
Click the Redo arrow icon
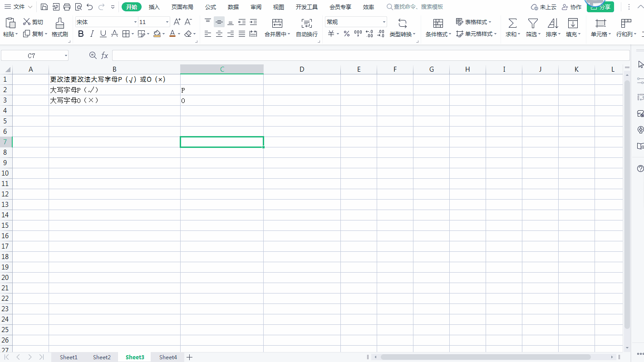click(x=101, y=7)
